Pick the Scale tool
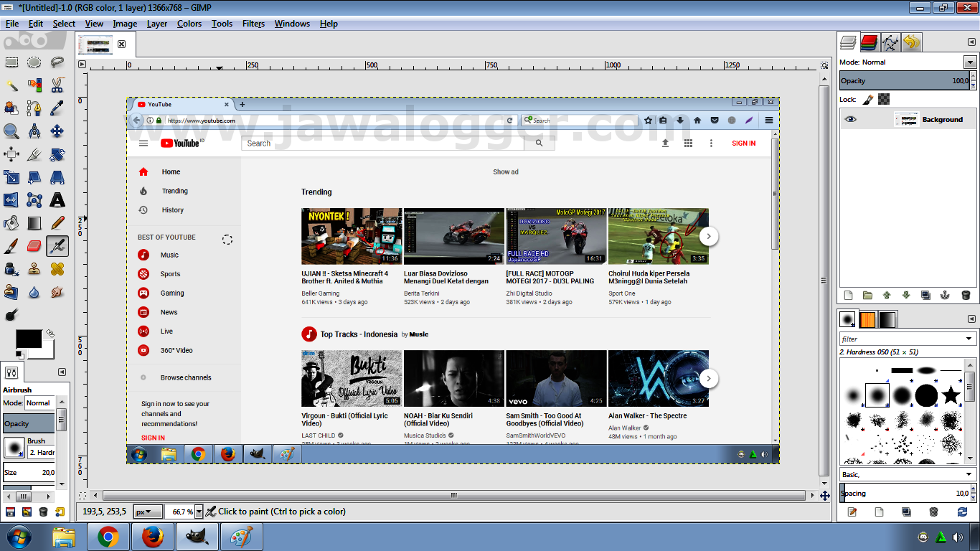 coord(11,177)
